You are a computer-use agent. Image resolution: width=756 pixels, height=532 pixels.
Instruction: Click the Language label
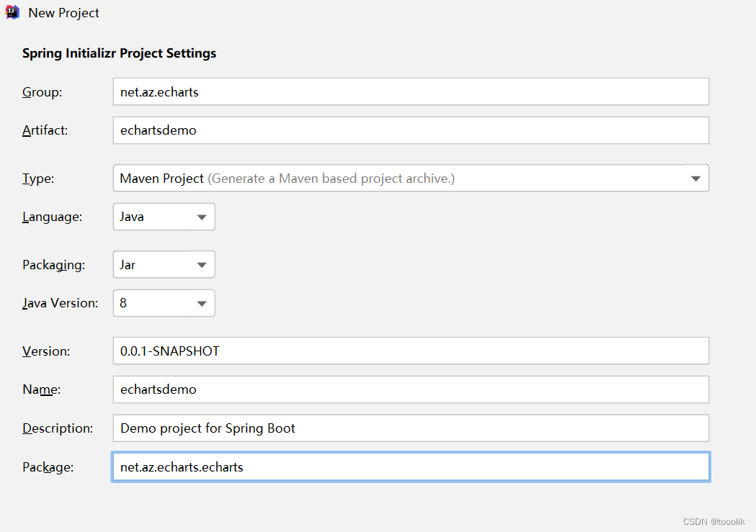point(53,217)
